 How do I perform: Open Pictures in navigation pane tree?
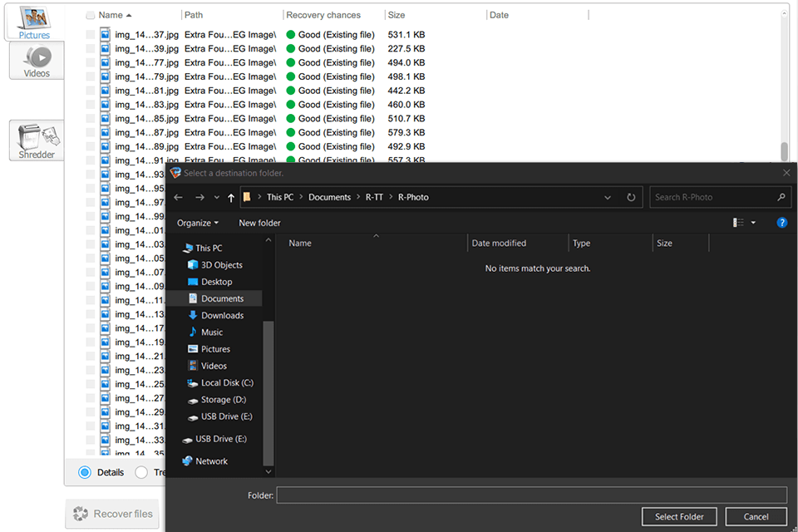point(215,349)
